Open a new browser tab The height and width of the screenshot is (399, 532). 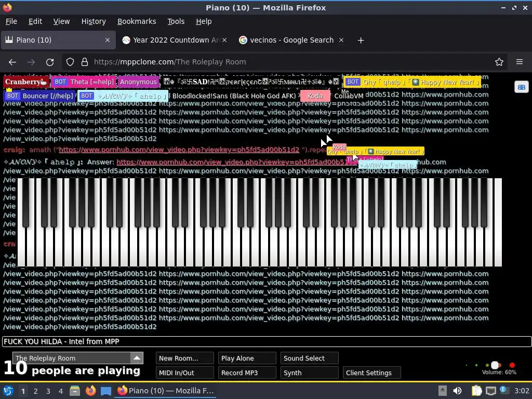(361, 41)
